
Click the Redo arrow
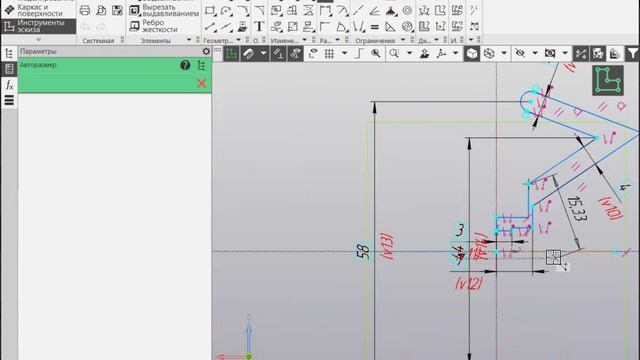[101, 27]
